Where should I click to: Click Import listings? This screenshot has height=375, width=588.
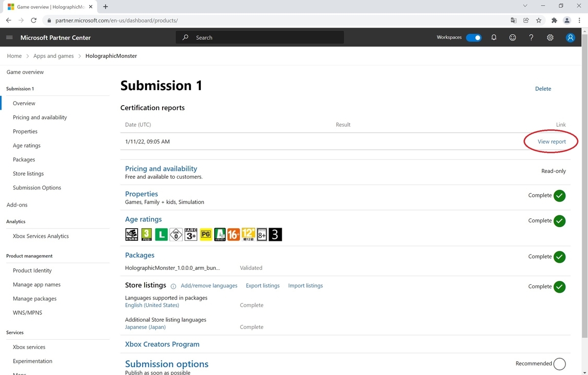point(305,286)
